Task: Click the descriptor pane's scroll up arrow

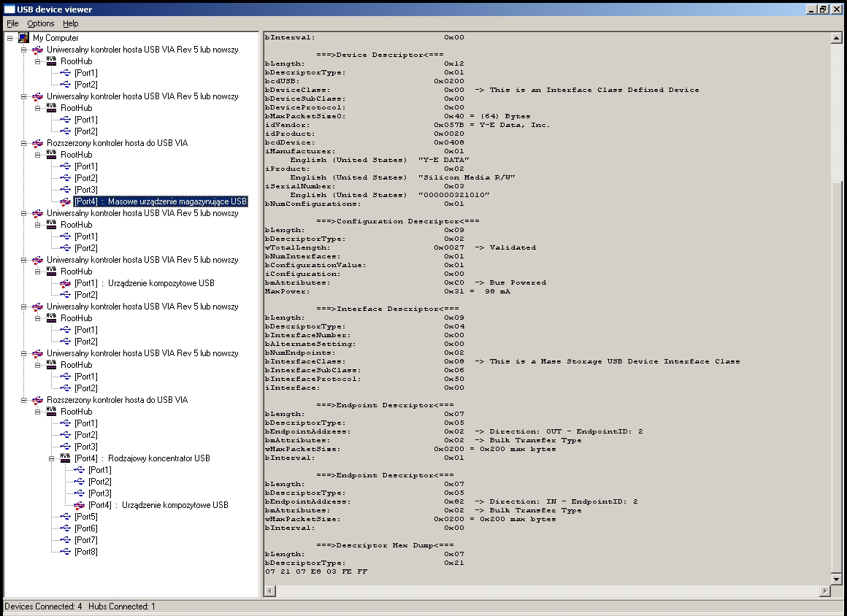Action: click(836, 38)
